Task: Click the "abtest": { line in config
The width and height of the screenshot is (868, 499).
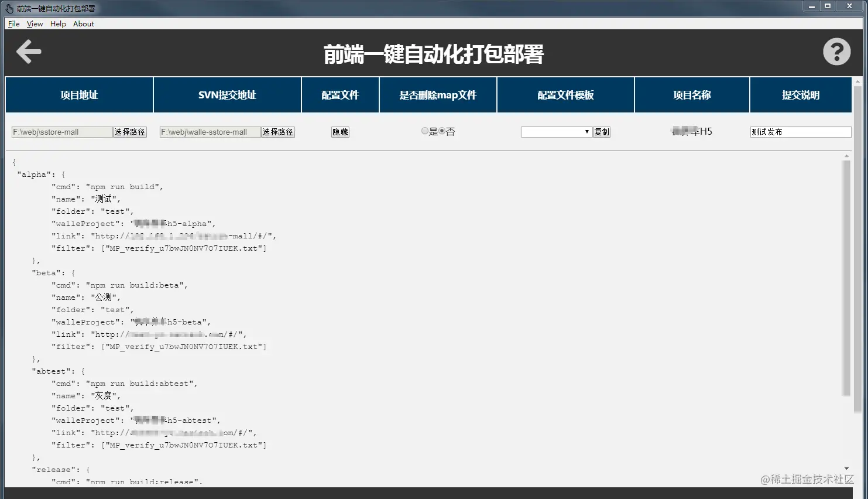Action: coord(58,371)
